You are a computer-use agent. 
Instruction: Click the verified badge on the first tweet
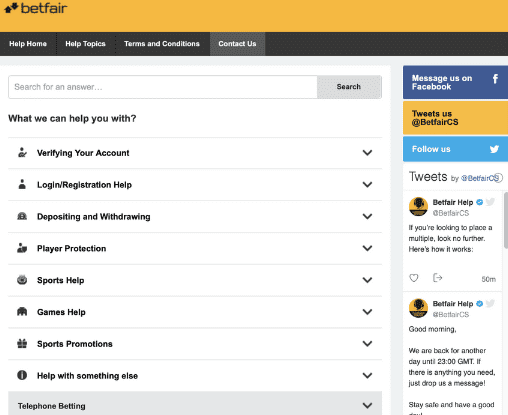click(479, 202)
